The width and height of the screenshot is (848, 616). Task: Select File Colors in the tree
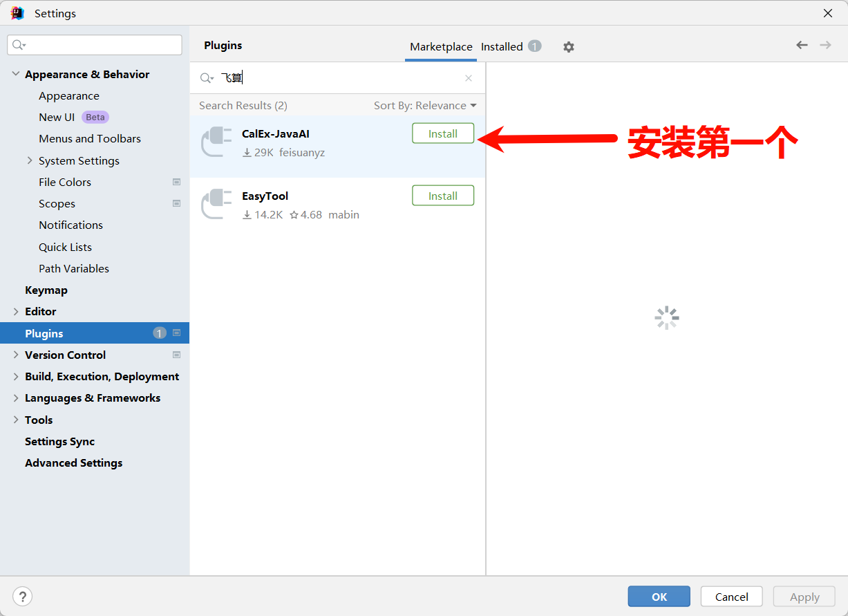[65, 182]
